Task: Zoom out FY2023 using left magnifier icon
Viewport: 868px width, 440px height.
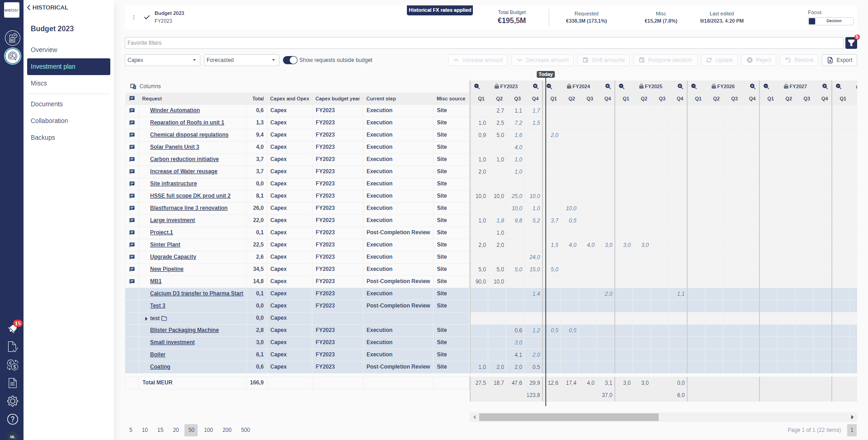Action: point(477,86)
